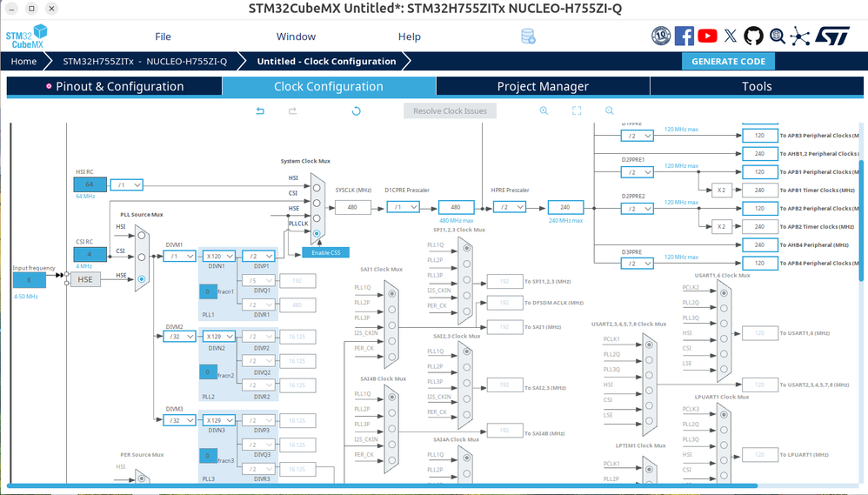Open the DIVN1 X120 dropdown
Screen dimensions: 868x495
click(219, 256)
